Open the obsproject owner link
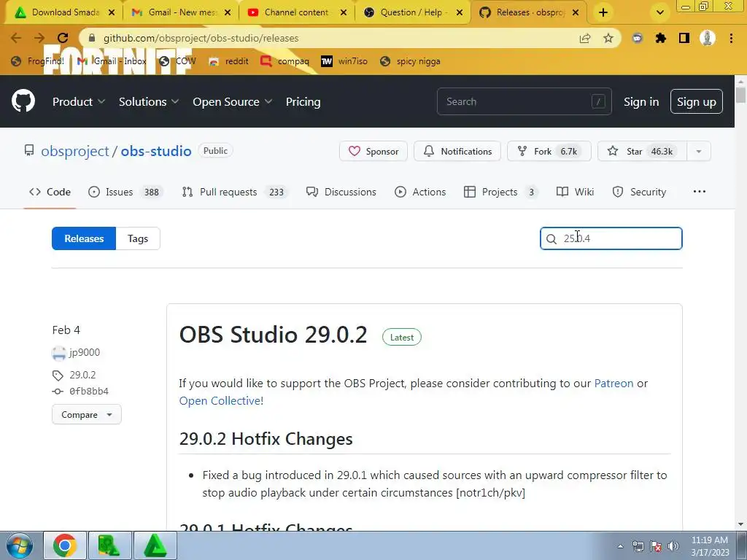The image size is (747, 560). coord(75,151)
